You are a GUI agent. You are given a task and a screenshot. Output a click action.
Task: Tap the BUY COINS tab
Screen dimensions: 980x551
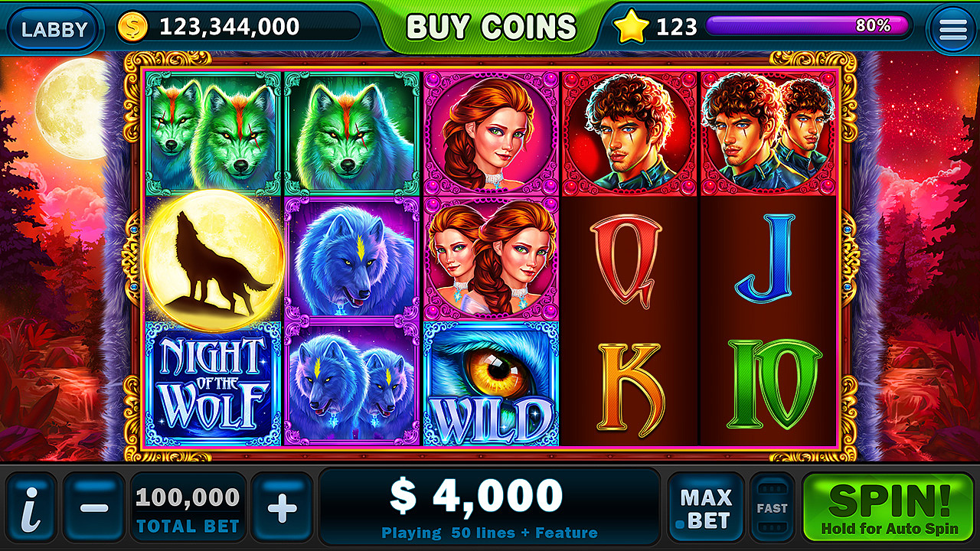click(491, 28)
